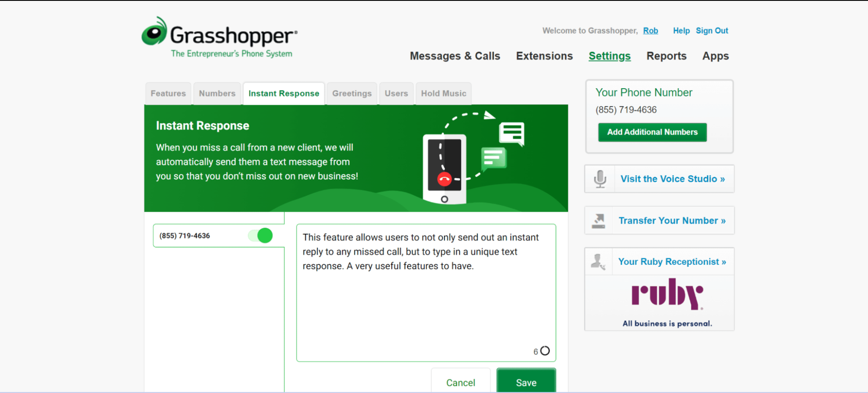Toggle Instant Response for (855) 719-4636
868x393 pixels.
[261, 236]
